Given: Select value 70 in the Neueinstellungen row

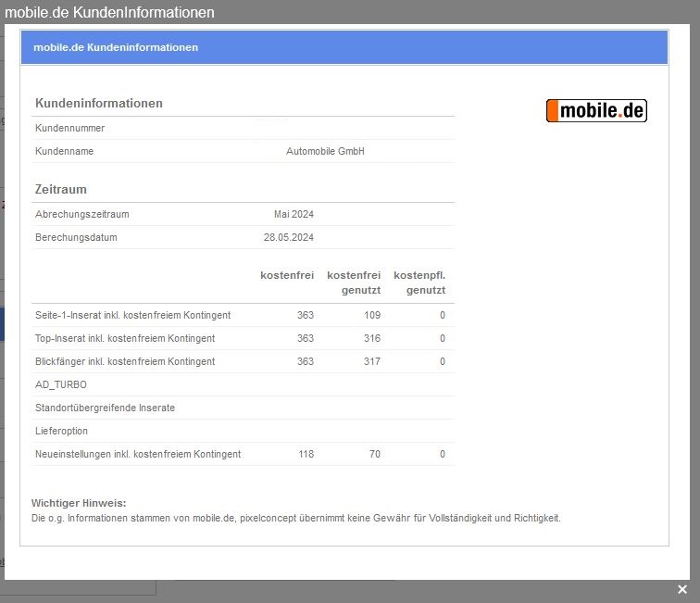Looking at the screenshot, I should coord(375,454).
